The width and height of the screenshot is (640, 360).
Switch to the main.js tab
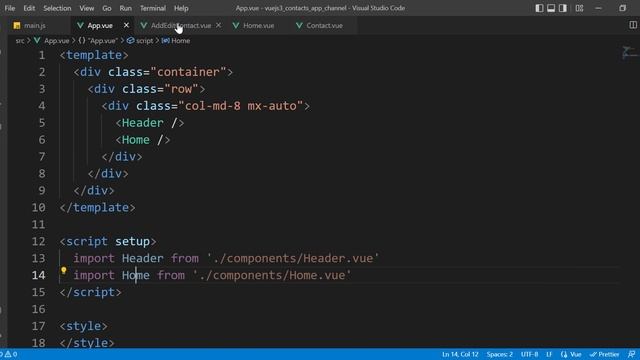coord(35,25)
